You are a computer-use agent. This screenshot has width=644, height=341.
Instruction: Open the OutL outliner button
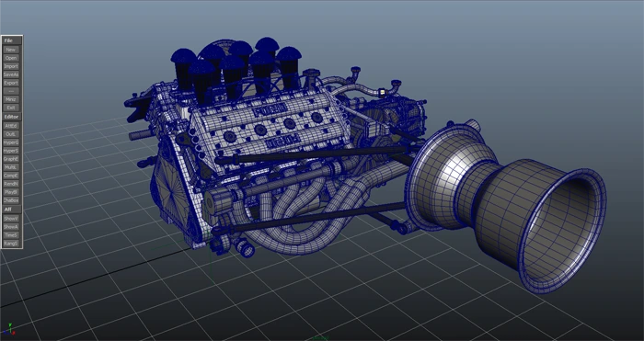(11, 134)
